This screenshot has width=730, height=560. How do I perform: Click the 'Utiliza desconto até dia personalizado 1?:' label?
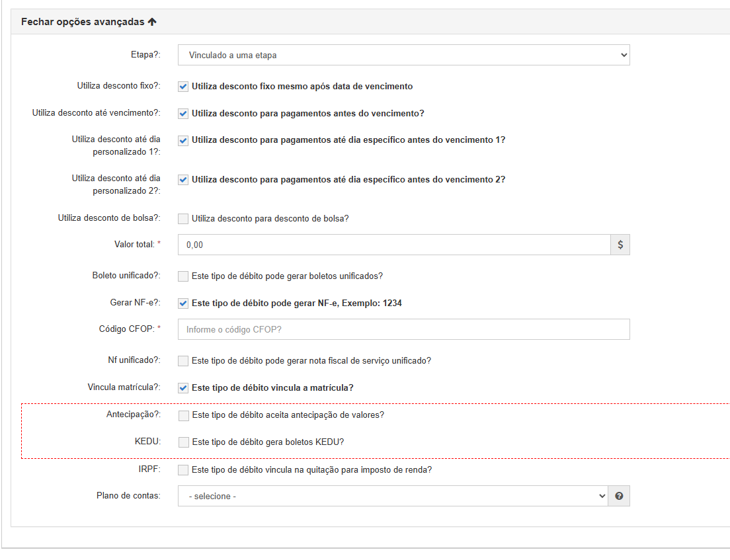(116, 145)
